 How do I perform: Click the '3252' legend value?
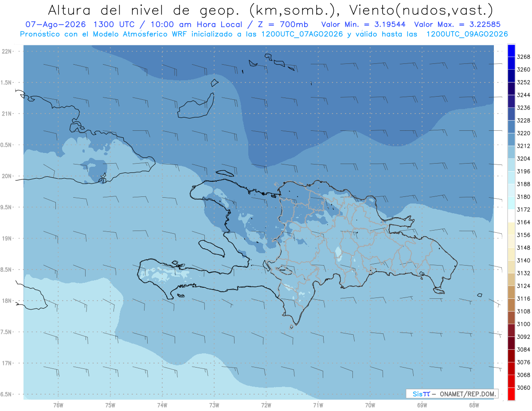pyautogui.click(x=524, y=82)
